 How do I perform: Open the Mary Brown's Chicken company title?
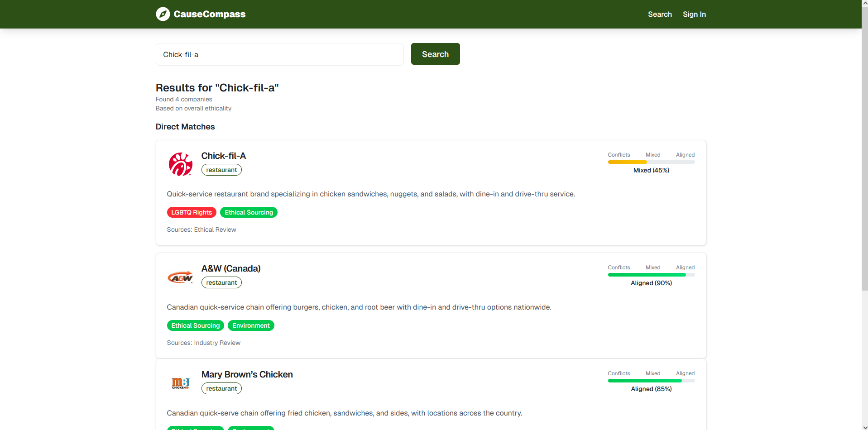[x=247, y=374]
